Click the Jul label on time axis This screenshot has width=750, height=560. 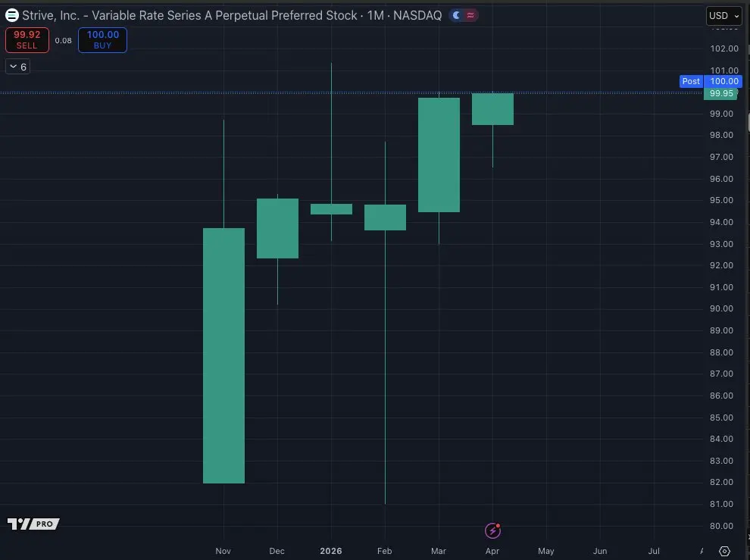[654, 551]
